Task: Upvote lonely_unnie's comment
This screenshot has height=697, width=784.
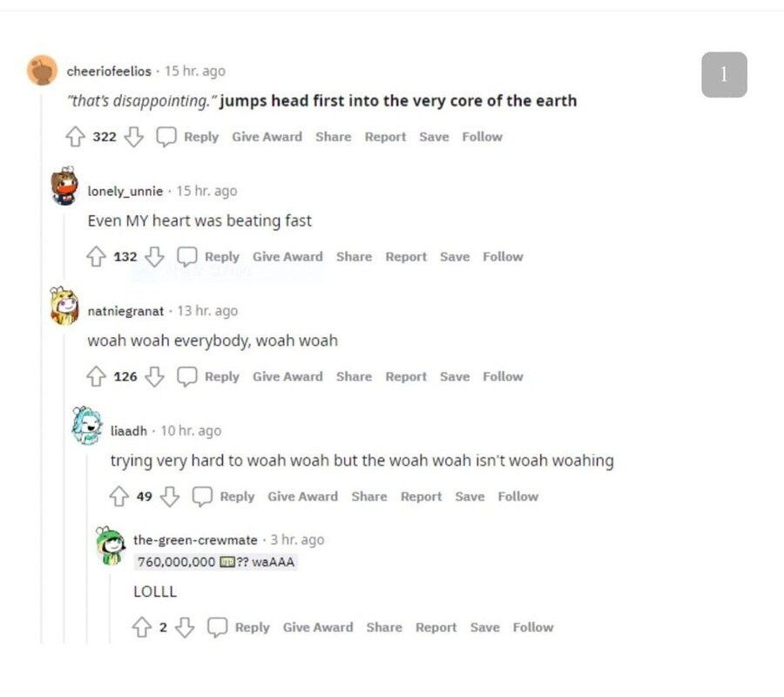Action: coord(96,257)
